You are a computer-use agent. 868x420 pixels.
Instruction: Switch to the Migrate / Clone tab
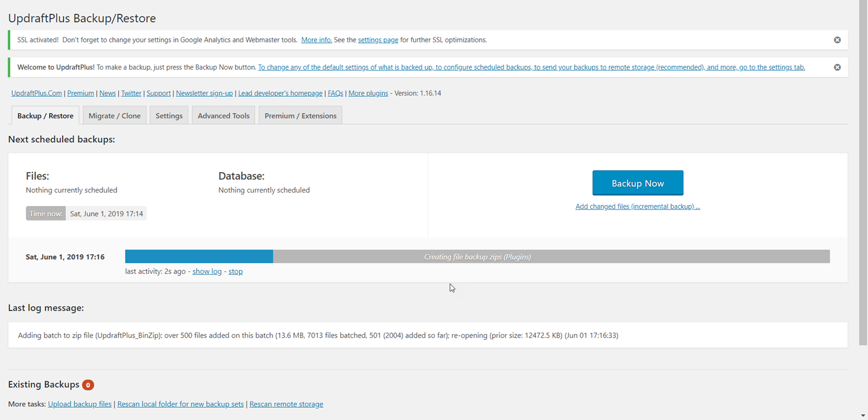(x=115, y=115)
